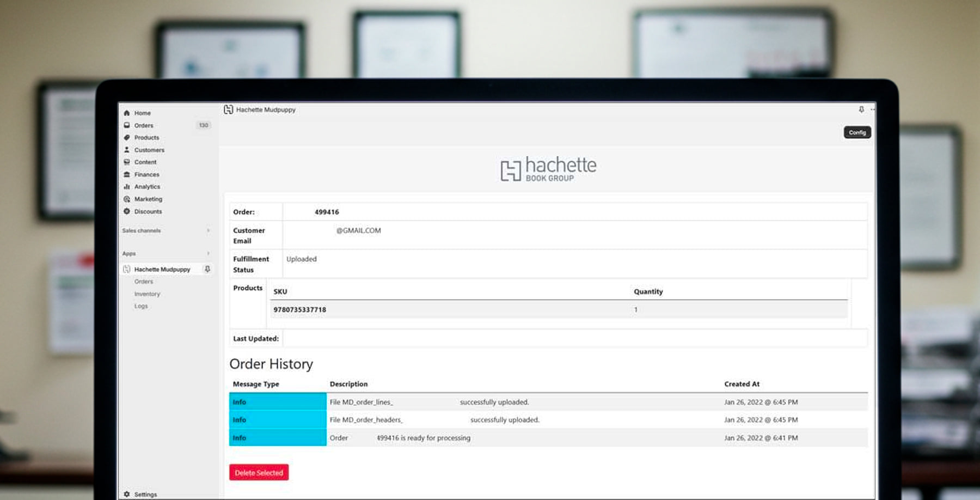Click the Finances bank icon
The image size is (980, 500).
point(127,174)
